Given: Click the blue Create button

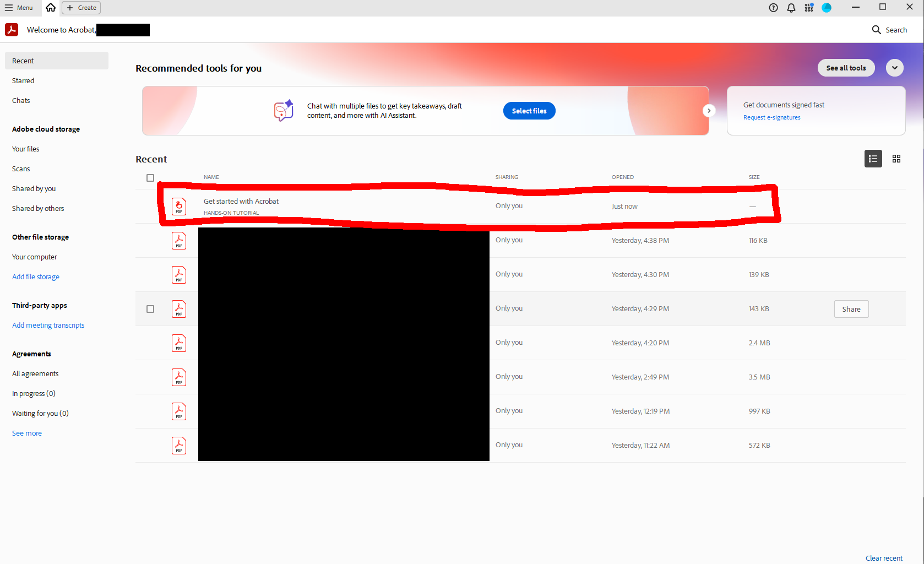Looking at the screenshot, I should [x=80, y=8].
